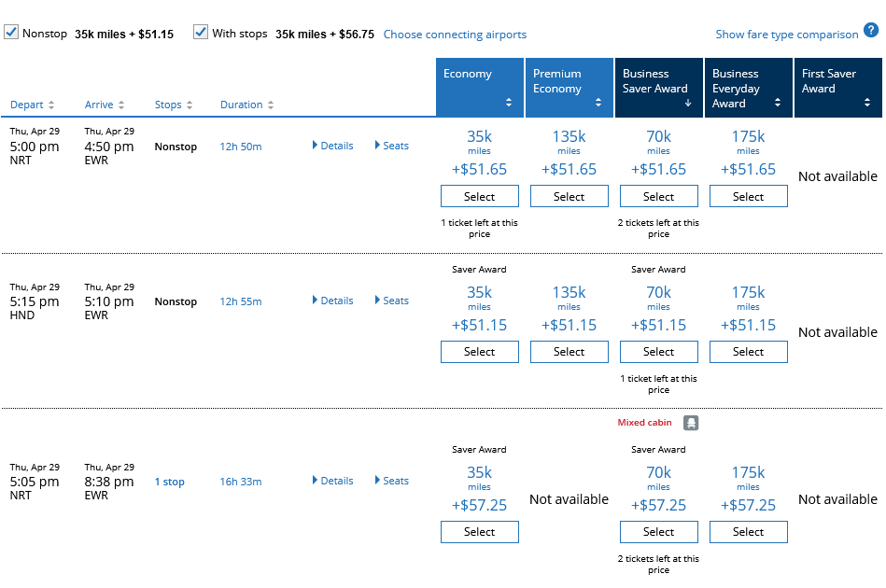This screenshot has width=886, height=588.
Task: Sort Business Everyday Award column arrows
Action: pos(778,103)
